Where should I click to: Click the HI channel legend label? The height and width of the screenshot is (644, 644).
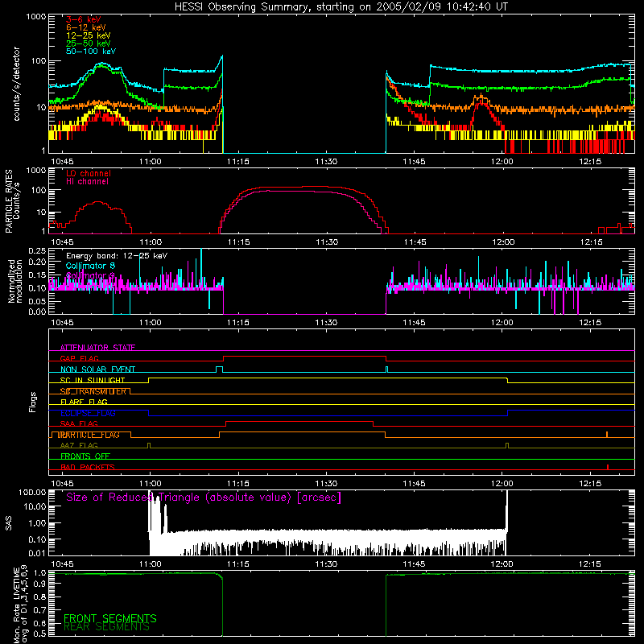(87, 182)
